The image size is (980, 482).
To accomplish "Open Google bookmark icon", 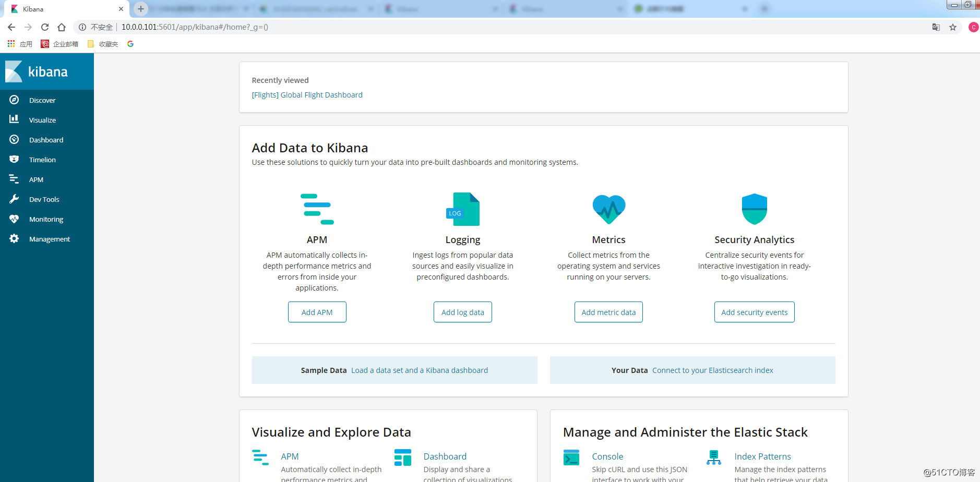I will pyautogui.click(x=130, y=44).
